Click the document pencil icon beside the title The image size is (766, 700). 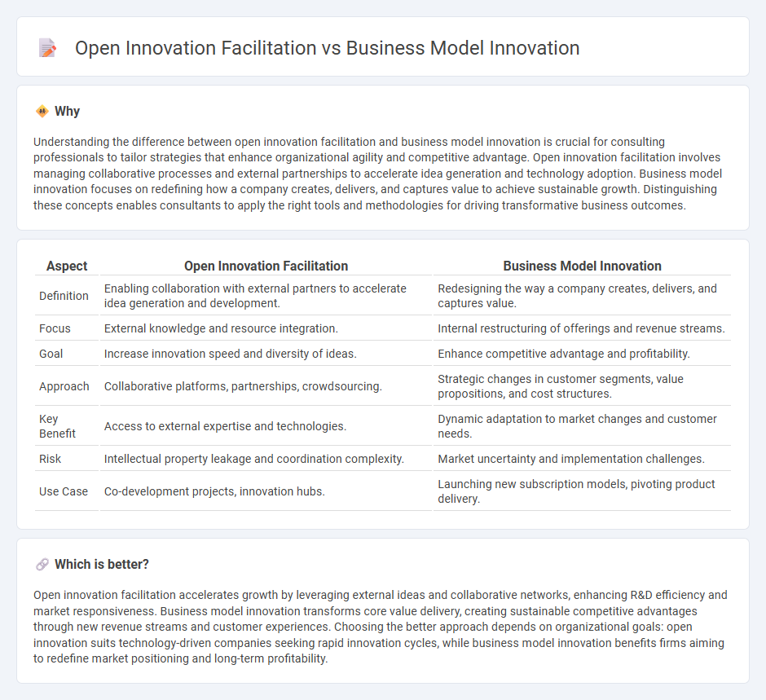(47, 48)
